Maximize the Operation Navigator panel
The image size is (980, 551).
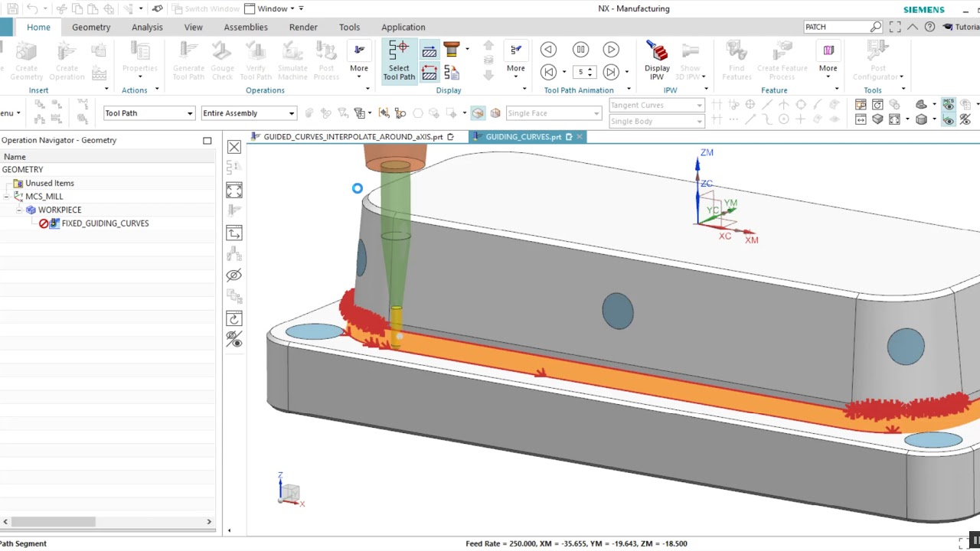[207, 141]
